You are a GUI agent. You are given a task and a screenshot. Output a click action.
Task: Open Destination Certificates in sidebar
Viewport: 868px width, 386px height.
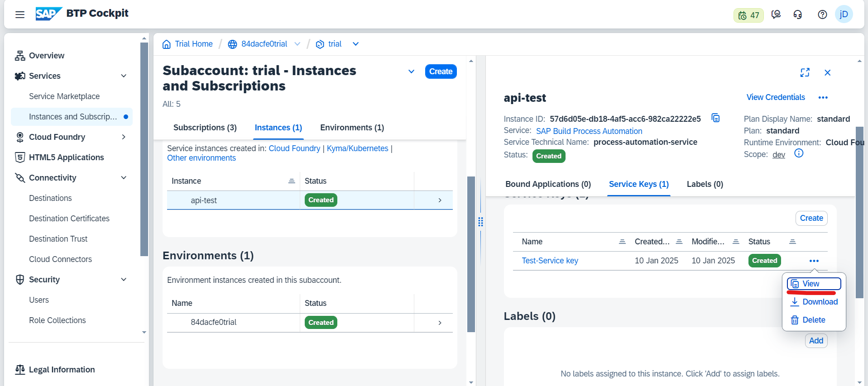point(69,219)
